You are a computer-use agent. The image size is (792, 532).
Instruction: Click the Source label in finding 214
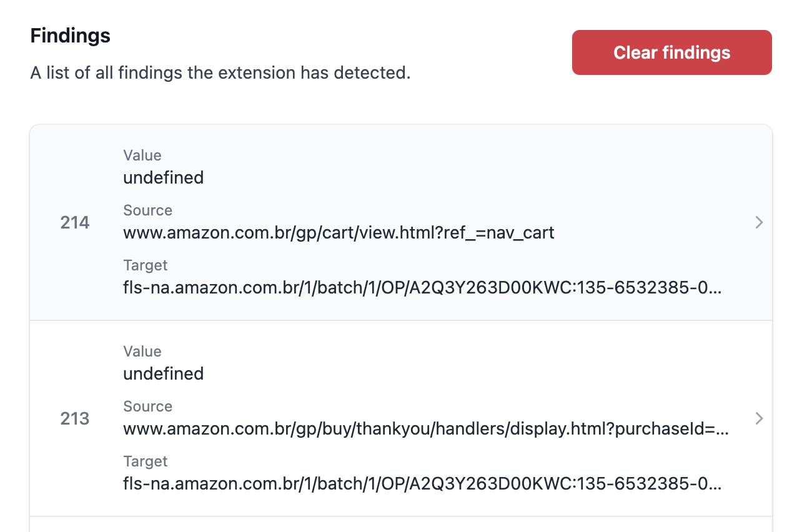[x=147, y=210]
